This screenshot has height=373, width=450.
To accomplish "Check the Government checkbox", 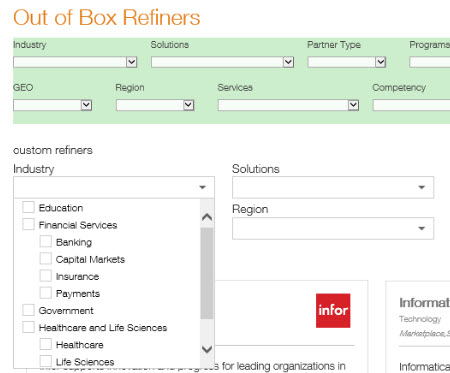I will point(28,310).
